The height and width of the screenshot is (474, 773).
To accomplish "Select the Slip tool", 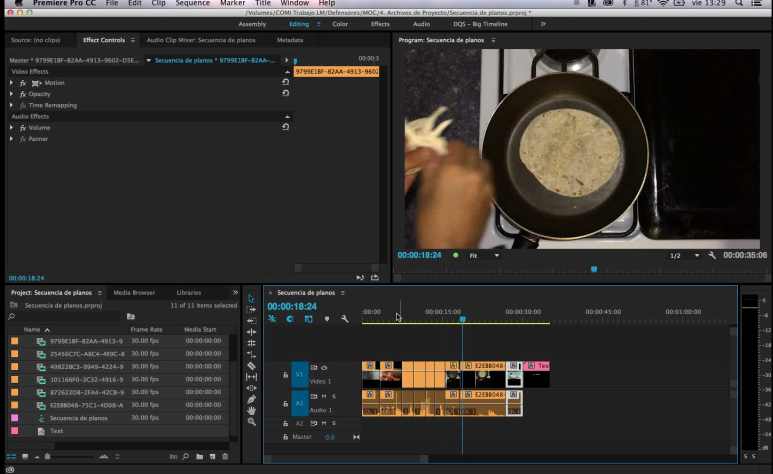I will [x=251, y=377].
